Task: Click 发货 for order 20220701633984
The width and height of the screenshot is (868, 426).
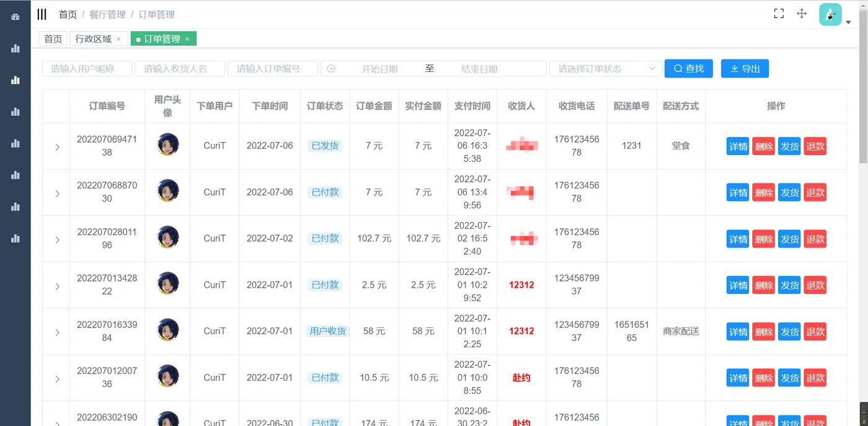Action: pos(789,332)
